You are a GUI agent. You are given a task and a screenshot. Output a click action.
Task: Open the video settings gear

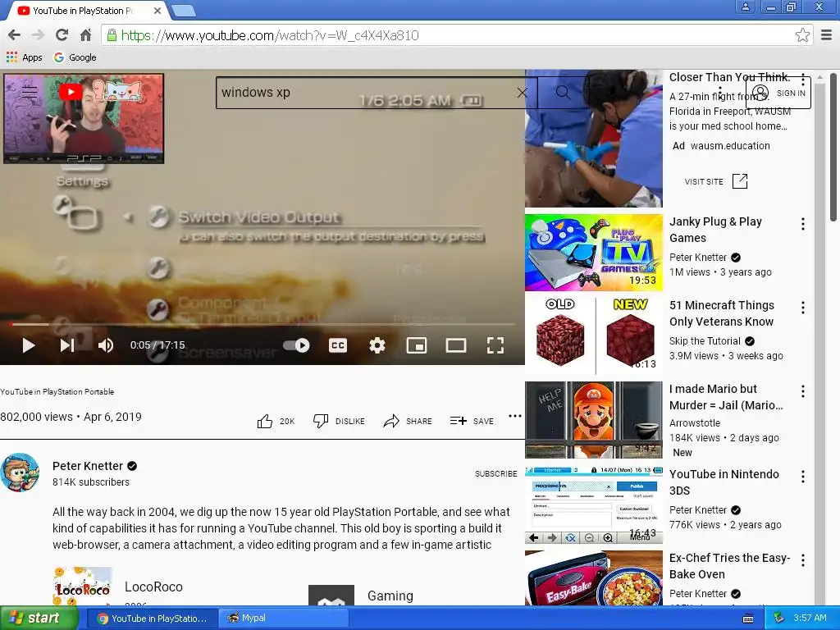tap(377, 345)
